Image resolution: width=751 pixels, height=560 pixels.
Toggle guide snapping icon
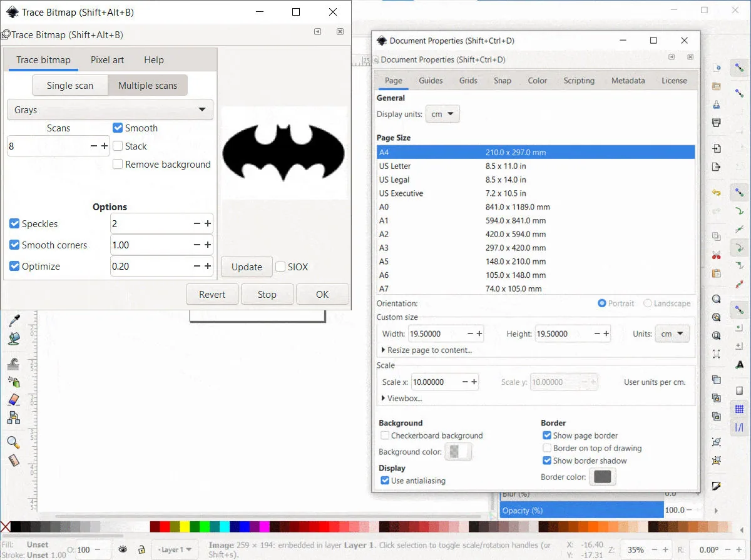pyautogui.click(x=739, y=428)
